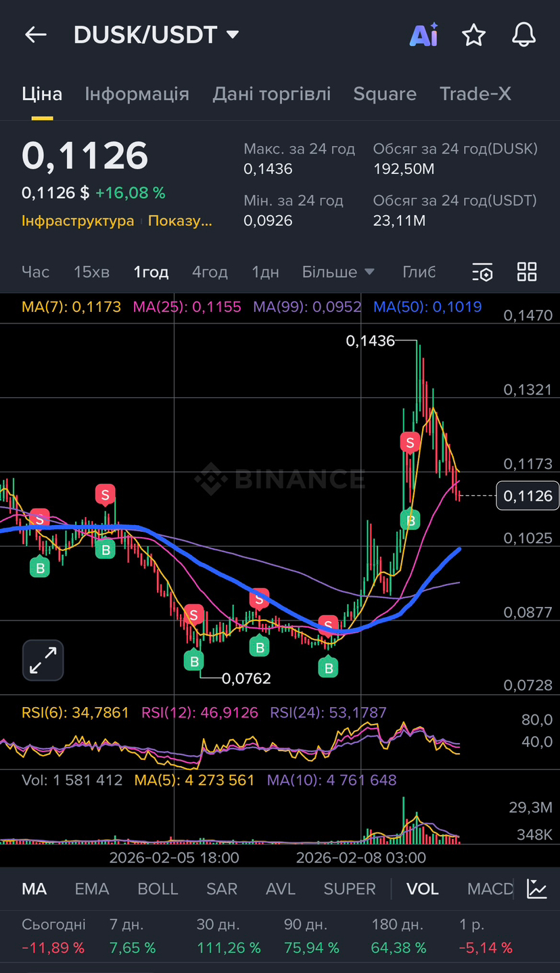Expand the Більше timeframe dropdown
The image size is (560, 973).
click(x=338, y=272)
